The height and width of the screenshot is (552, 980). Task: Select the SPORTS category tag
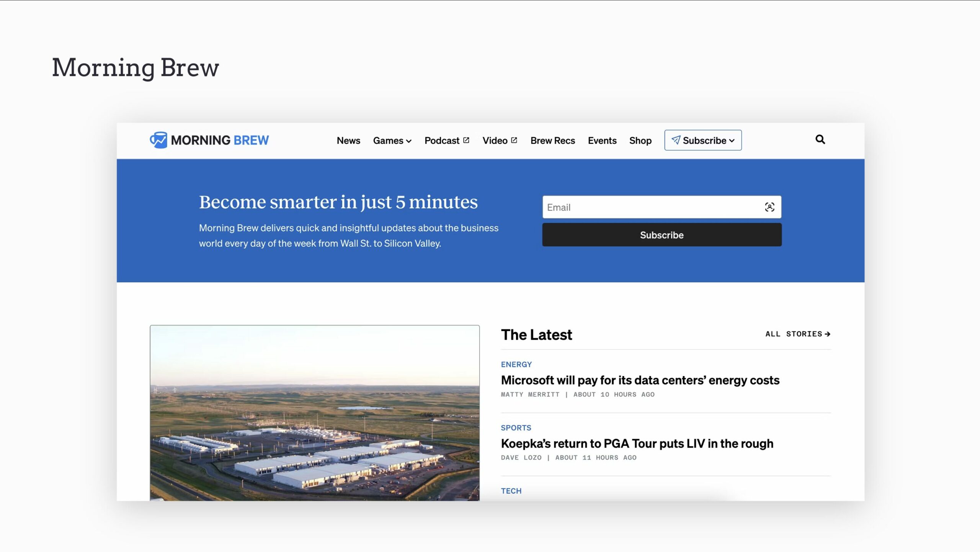[x=516, y=428]
